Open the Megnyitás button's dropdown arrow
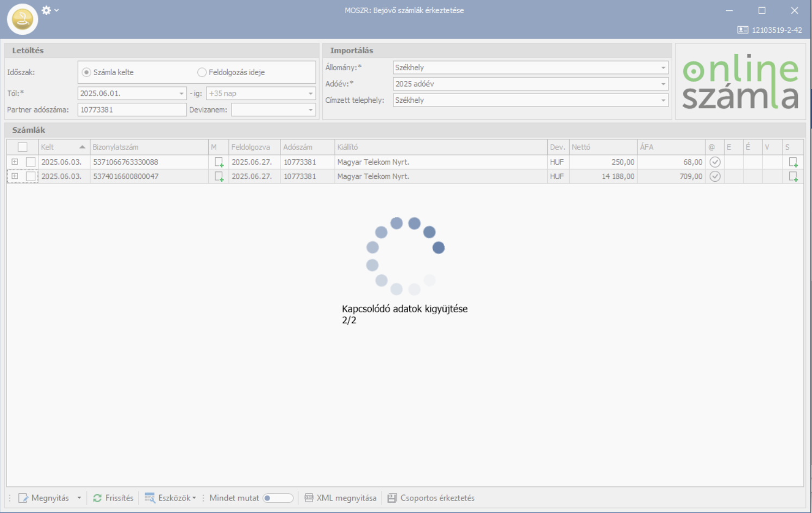 (79, 498)
